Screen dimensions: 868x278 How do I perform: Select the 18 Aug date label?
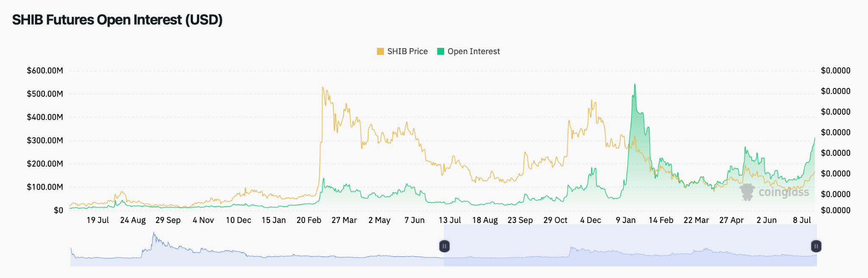coord(485,220)
